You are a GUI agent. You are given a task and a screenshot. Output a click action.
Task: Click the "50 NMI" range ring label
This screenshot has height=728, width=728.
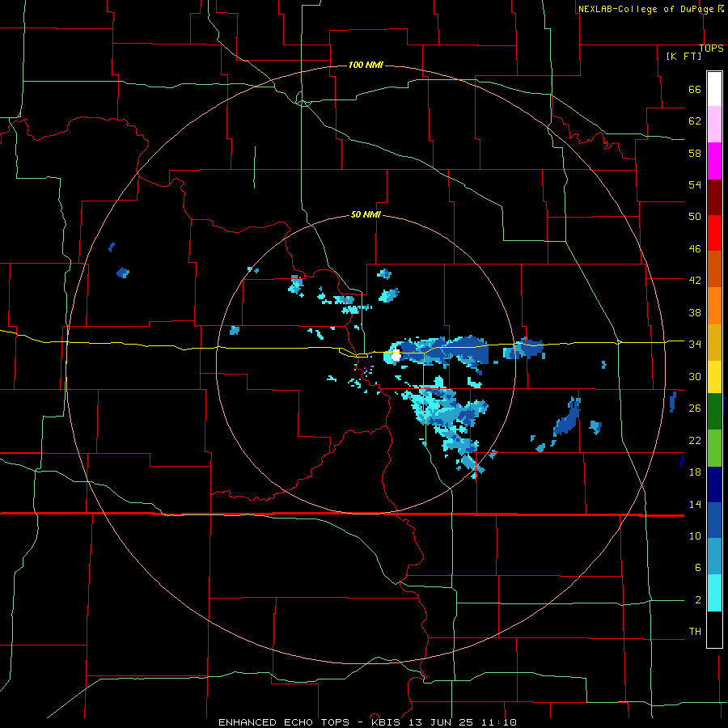click(x=366, y=214)
